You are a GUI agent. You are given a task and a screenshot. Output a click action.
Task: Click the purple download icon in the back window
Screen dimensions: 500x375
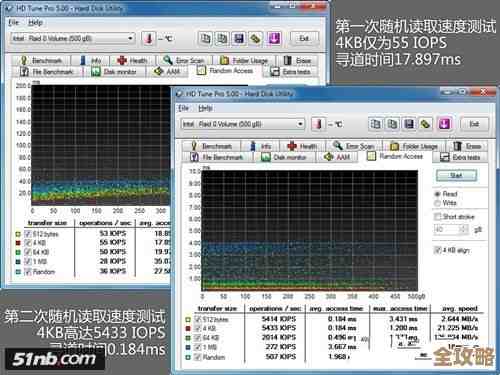tap(274, 39)
